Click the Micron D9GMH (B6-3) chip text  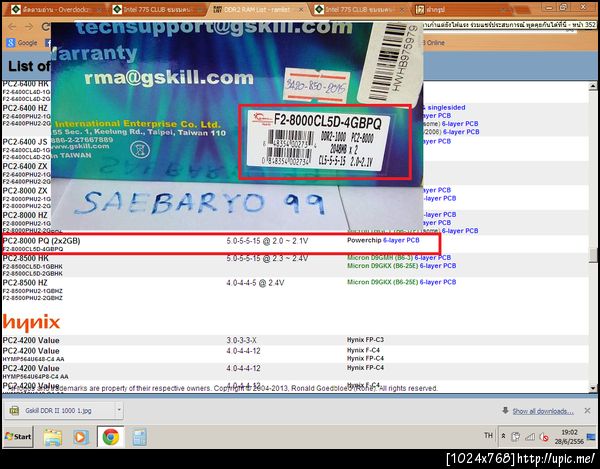point(380,257)
